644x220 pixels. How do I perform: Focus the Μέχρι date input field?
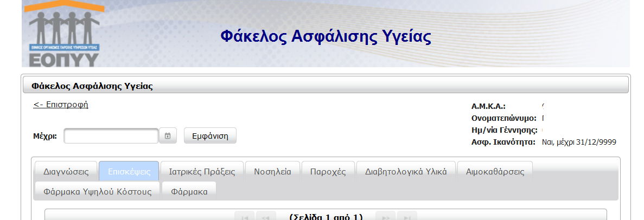[x=111, y=136]
